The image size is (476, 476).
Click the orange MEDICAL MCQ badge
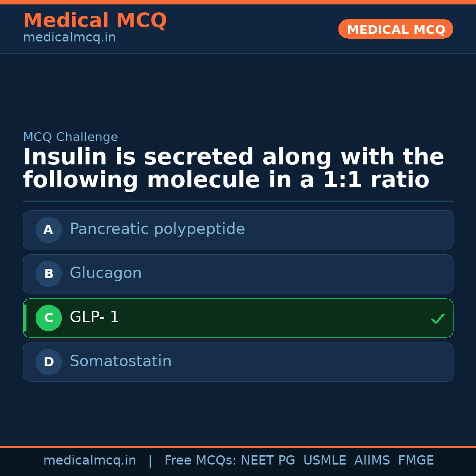395,29
